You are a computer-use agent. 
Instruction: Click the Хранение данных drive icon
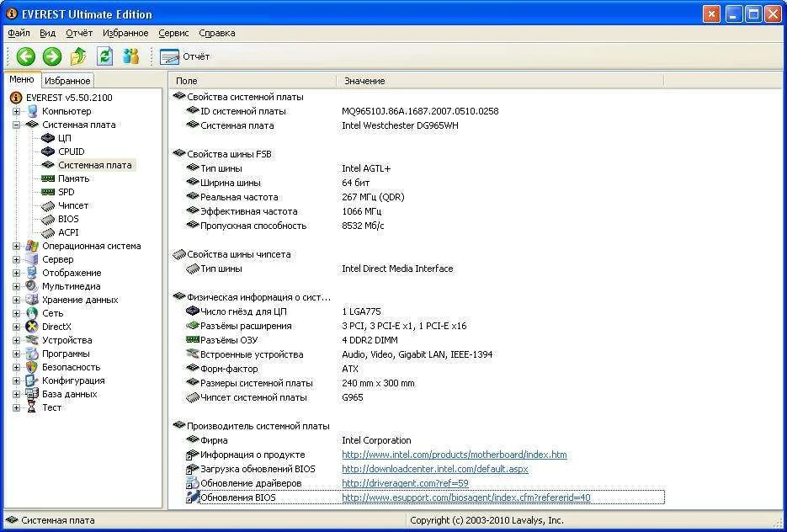[x=32, y=301]
